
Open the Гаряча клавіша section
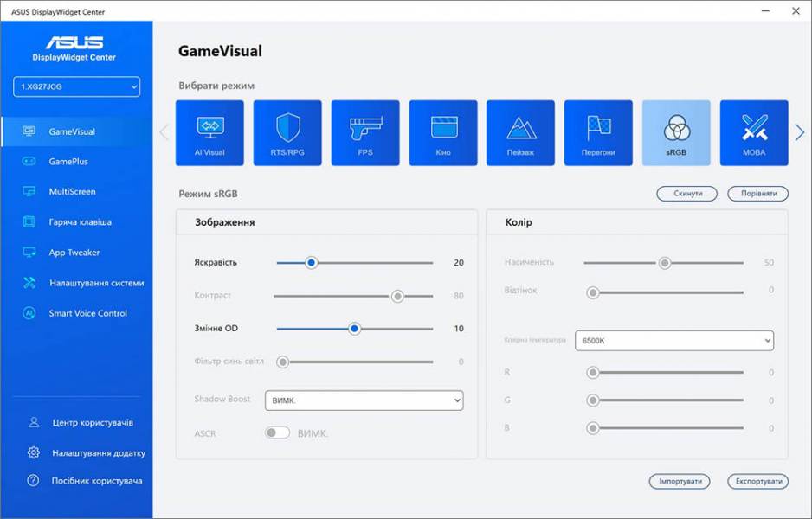point(77,222)
